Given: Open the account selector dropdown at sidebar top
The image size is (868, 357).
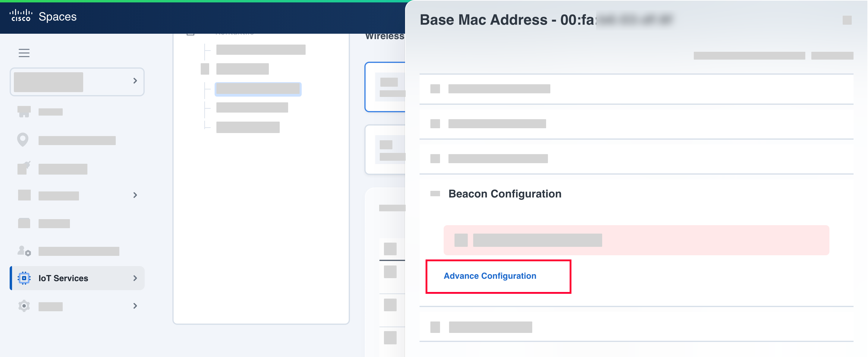Looking at the screenshot, I should tap(77, 82).
